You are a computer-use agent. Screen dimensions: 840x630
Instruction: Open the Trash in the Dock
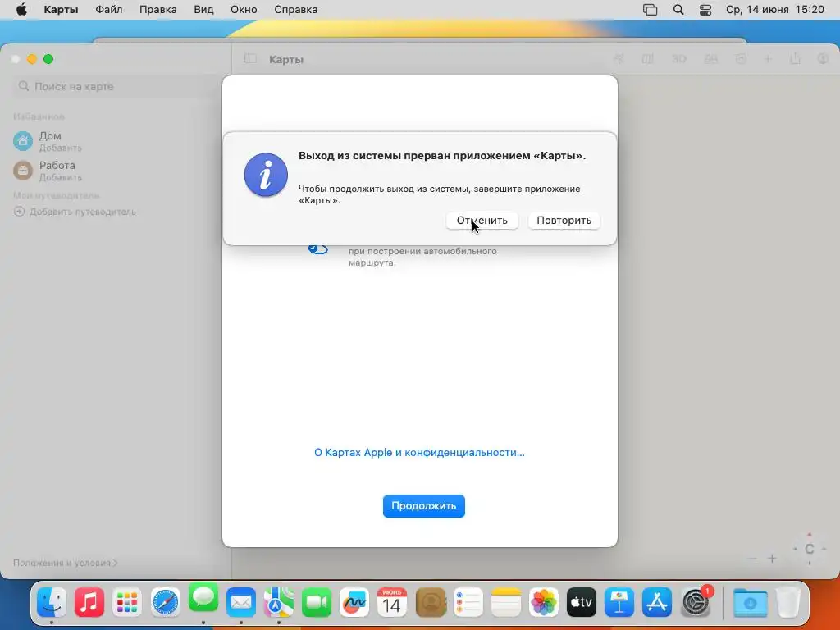(788, 602)
